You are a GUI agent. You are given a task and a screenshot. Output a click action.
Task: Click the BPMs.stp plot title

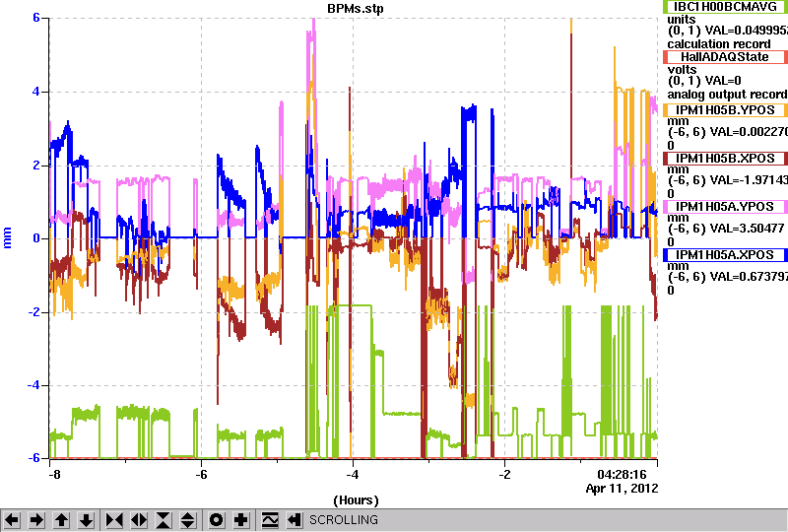pyautogui.click(x=356, y=9)
